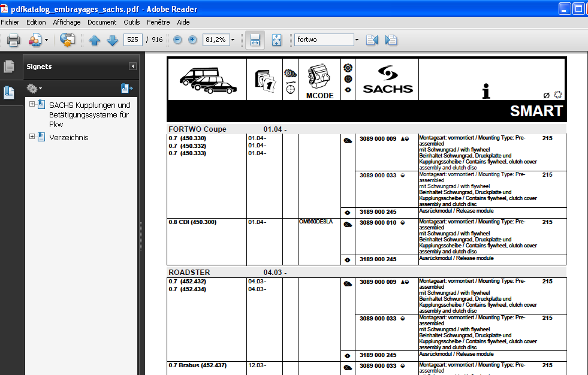Zoom in with the plus button
Viewport: 588px width, 375px height.
pos(192,40)
